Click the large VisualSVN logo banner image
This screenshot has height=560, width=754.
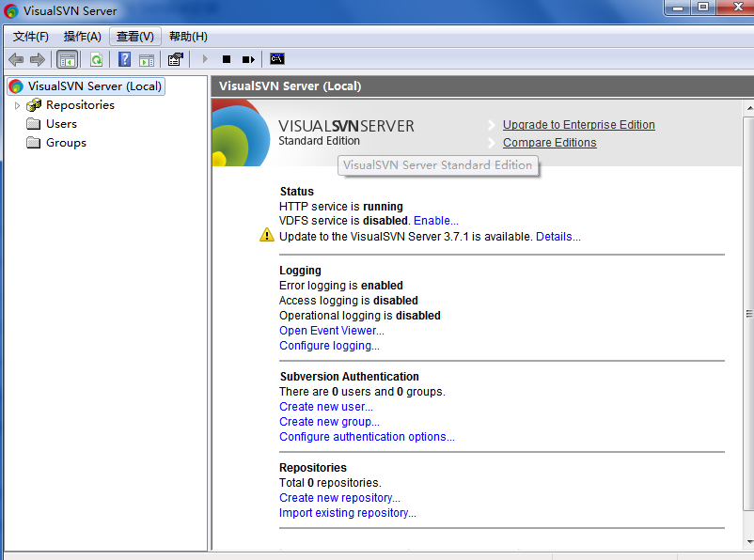(x=241, y=133)
